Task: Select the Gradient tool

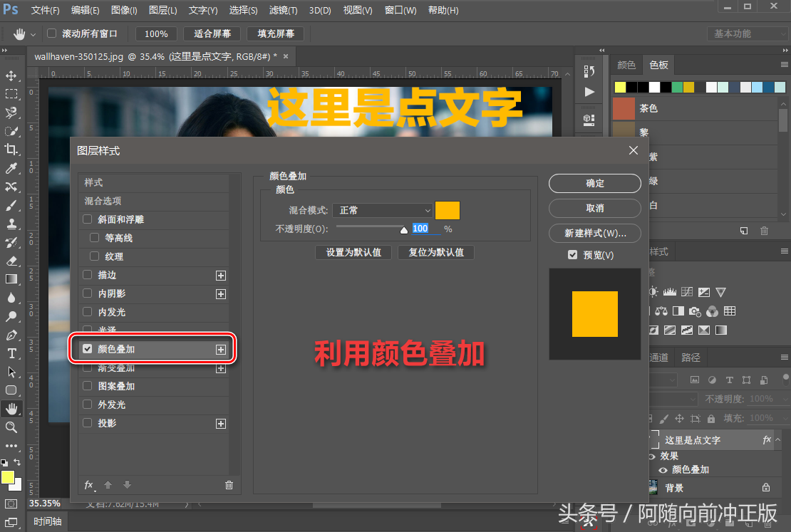Action: tap(11, 279)
